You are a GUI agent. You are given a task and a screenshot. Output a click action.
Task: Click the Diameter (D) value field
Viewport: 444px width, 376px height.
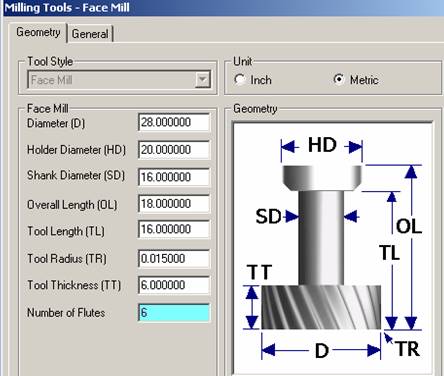[x=174, y=122]
